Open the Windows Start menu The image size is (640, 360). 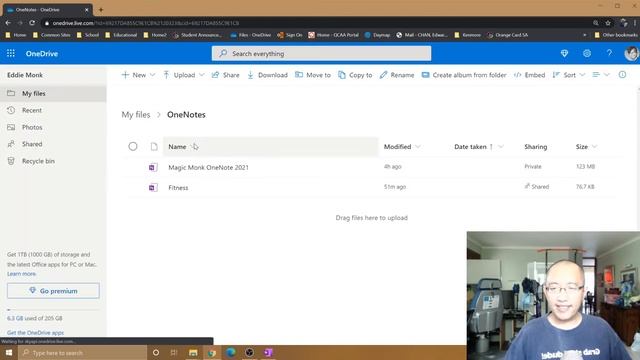click(9, 353)
